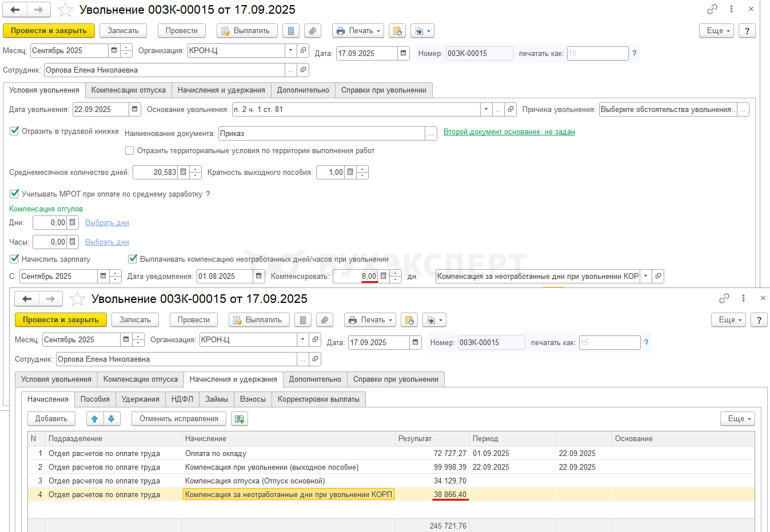The image size is (770, 532).
Task: Open Организация card icon in Начисления window
Action: [x=315, y=339]
